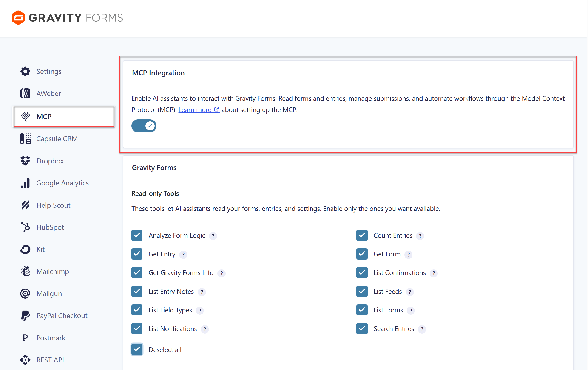Click the Help Scout icon
This screenshot has height=370, width=588.
tap(25, 205)
